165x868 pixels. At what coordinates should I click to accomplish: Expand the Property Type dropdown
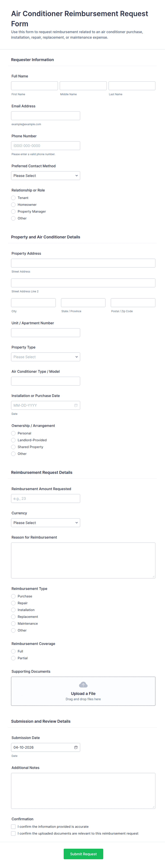click(x=45, y=357)
